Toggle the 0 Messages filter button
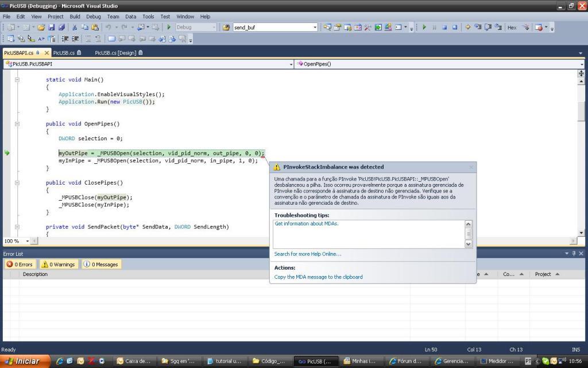588x368 pixels. pos(100,264)
